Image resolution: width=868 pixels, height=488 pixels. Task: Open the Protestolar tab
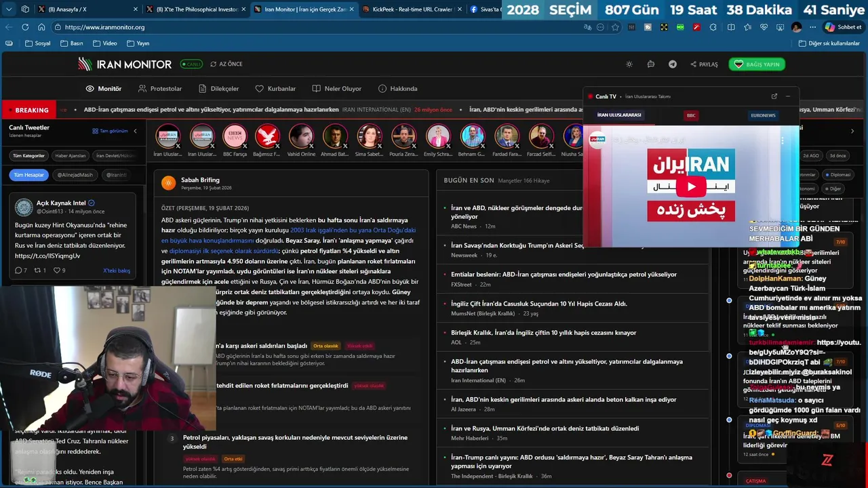tap(160, 89)
